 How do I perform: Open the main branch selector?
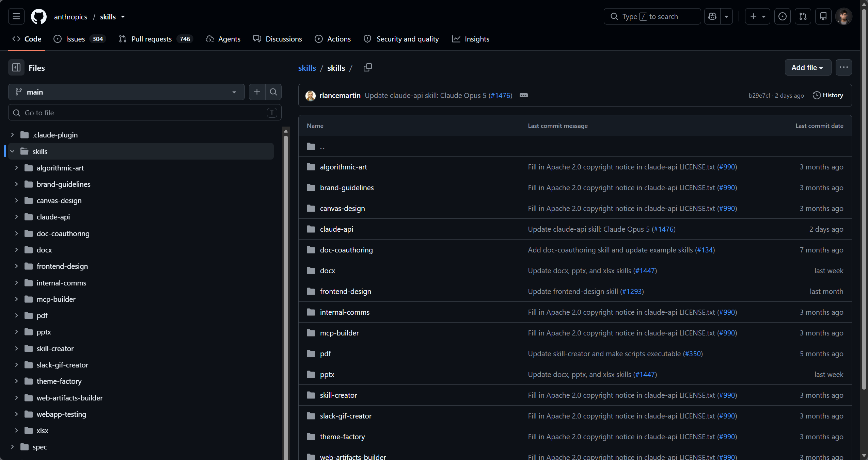126,92
